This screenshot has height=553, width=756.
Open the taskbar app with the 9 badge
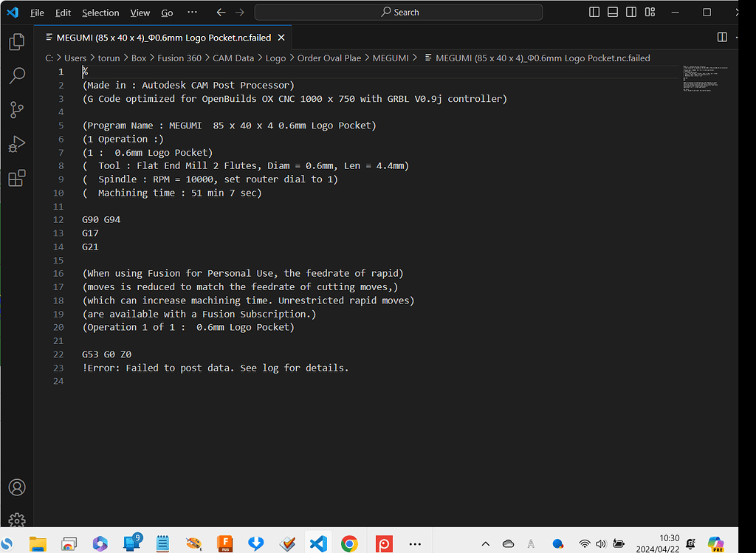pyautogui.click(x=131, y=543)
